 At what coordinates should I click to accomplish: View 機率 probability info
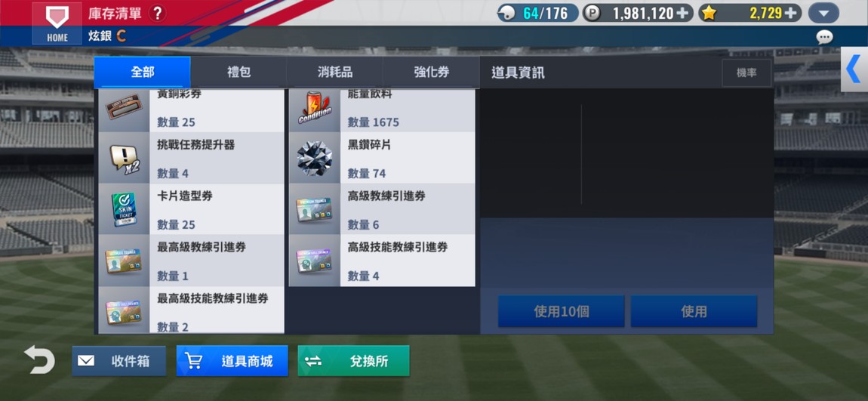[746, 73]
